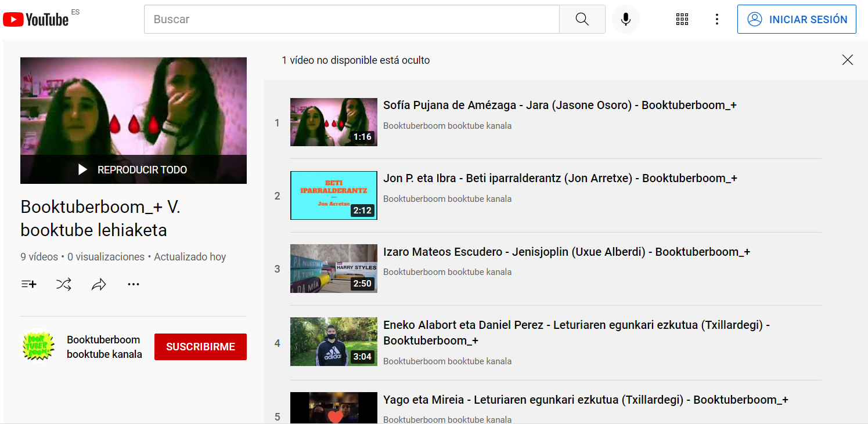Open Booktuberboom booktube kanala channel link
Screen dimensions: 868x424
coord(105,347)
